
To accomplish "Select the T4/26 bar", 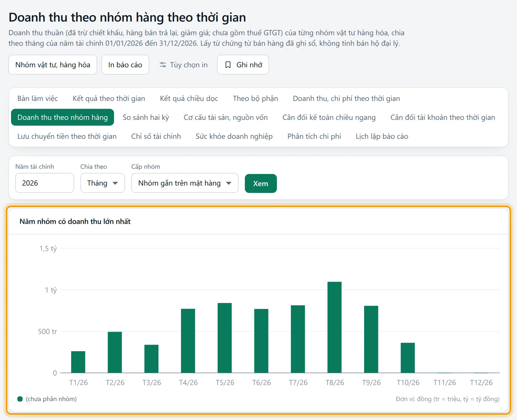I will tap(188, 341).
